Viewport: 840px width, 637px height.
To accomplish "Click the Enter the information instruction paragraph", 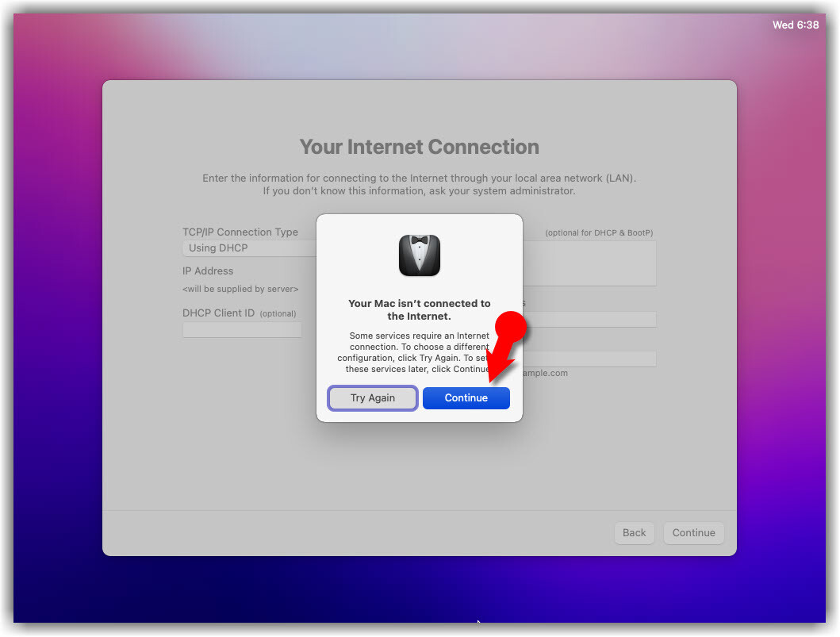I will click(420, 184).
